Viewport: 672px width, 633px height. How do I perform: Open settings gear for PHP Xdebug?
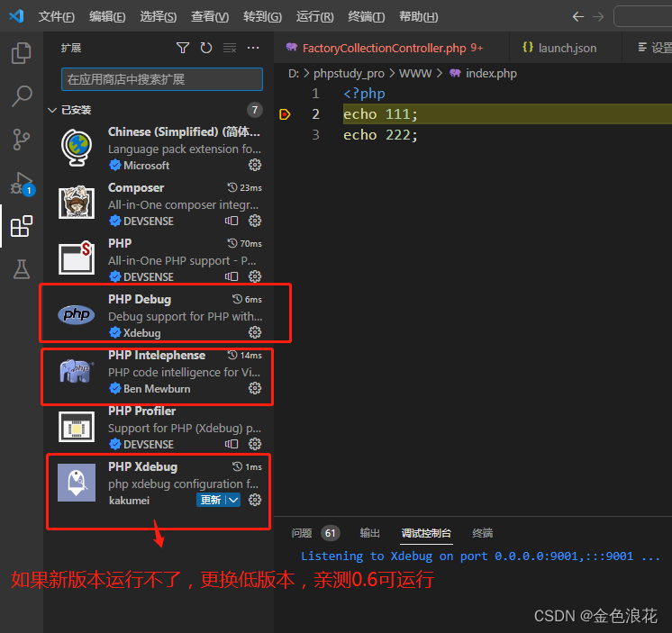pos(255,500)
